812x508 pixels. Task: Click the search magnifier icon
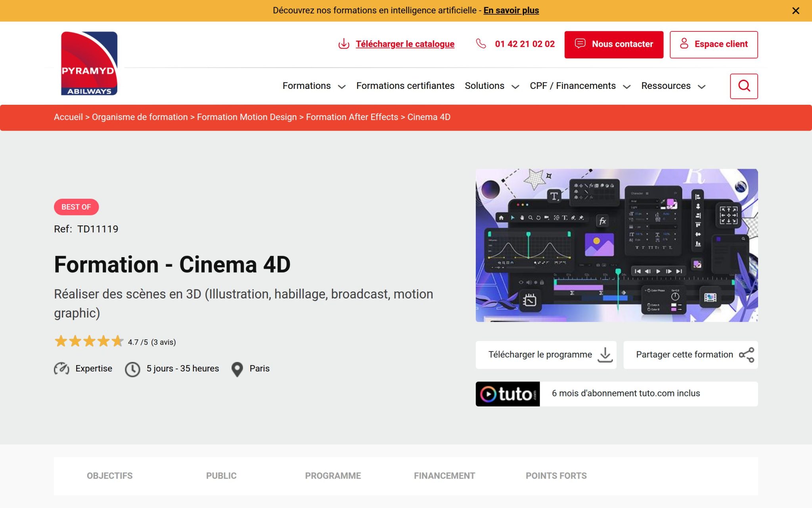[744, 86]
